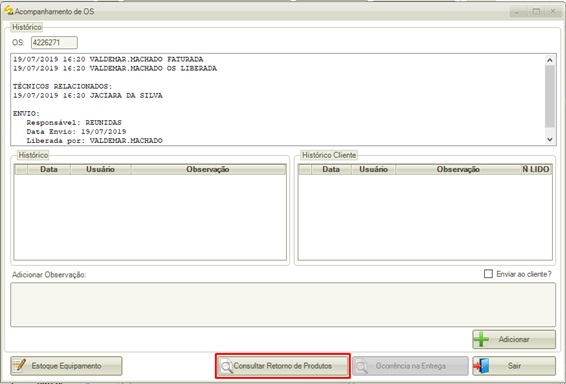Image resolution: width=566 pixels, height=384 pixels.
Task: Click the OS number field 4226271
Action: point(54,43)
